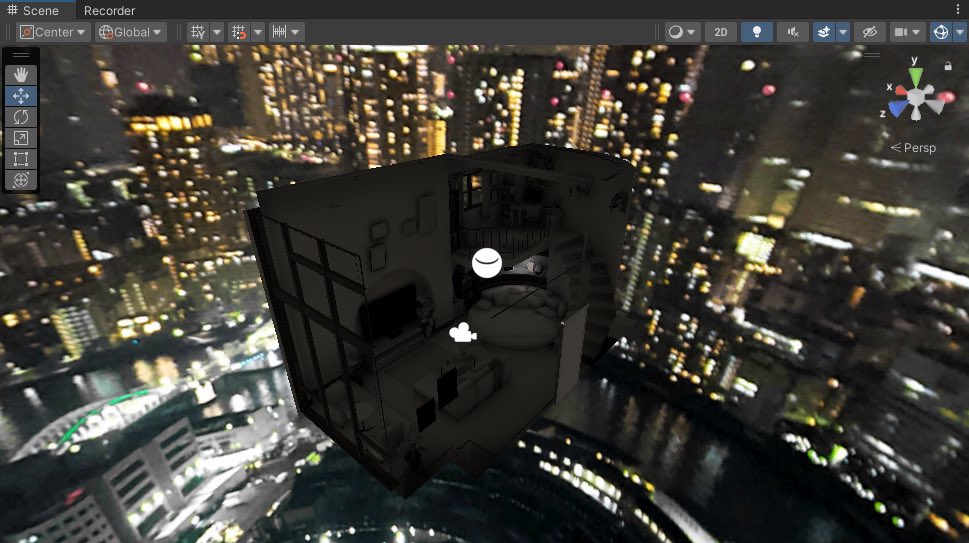Select the Rotate tool

tap(20, 117)
